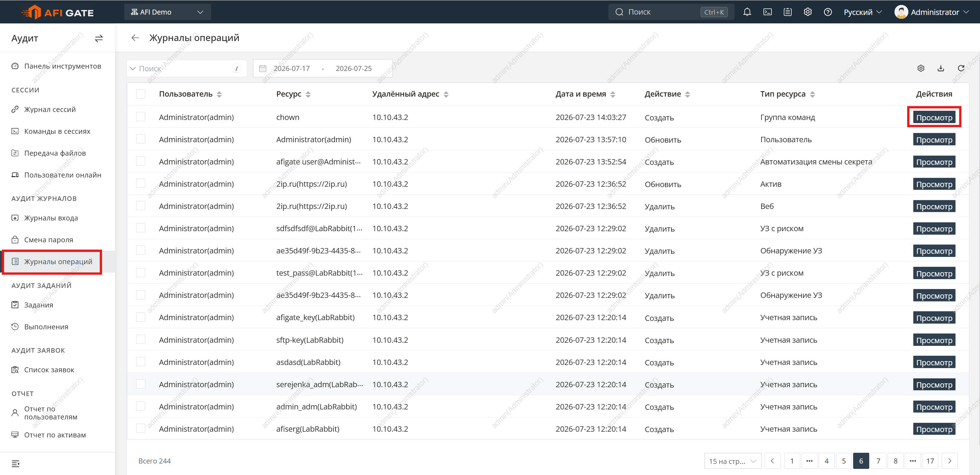Click the global Поиск field in top bar
This screenshot has width=980, height=475.
point(671,12)
